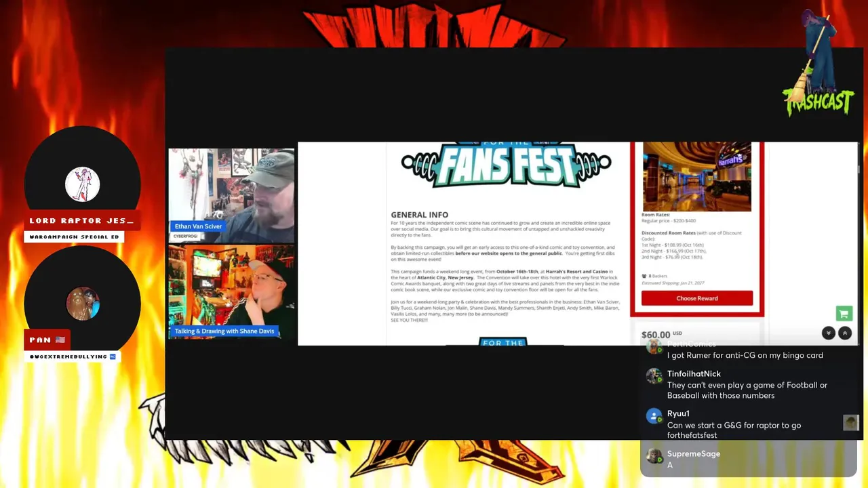Image resolution: width=868 pixels, height=488 pixels.
Task: Click the 'LORD RAPTOR JES_' name banner
Action: (x=82, y=221)
